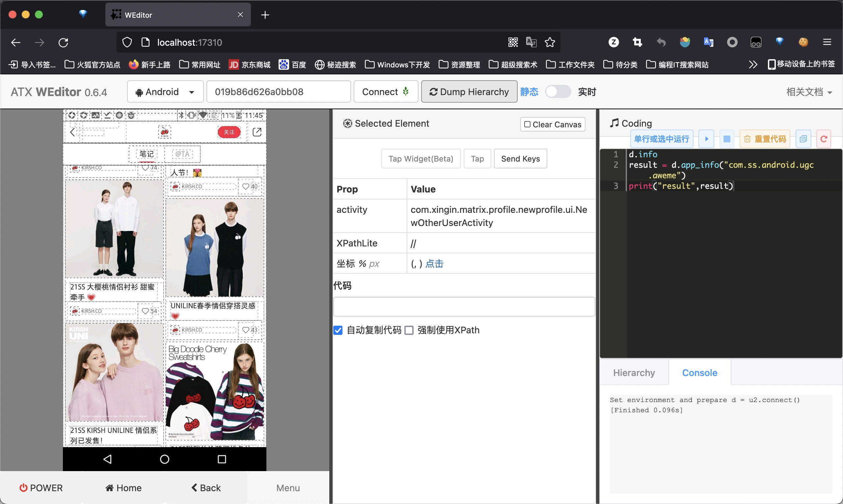
Task: Click the Dump Hierarchy refresh icon
Action: tap(433, 91)
